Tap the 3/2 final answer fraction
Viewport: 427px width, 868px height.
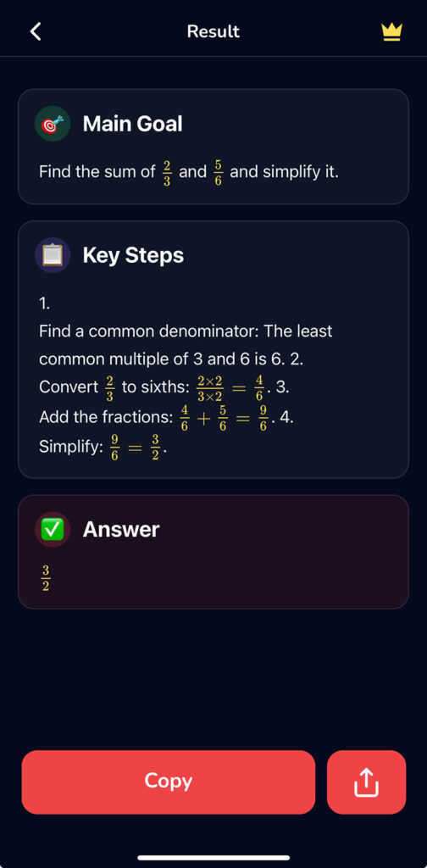point(46,578)
